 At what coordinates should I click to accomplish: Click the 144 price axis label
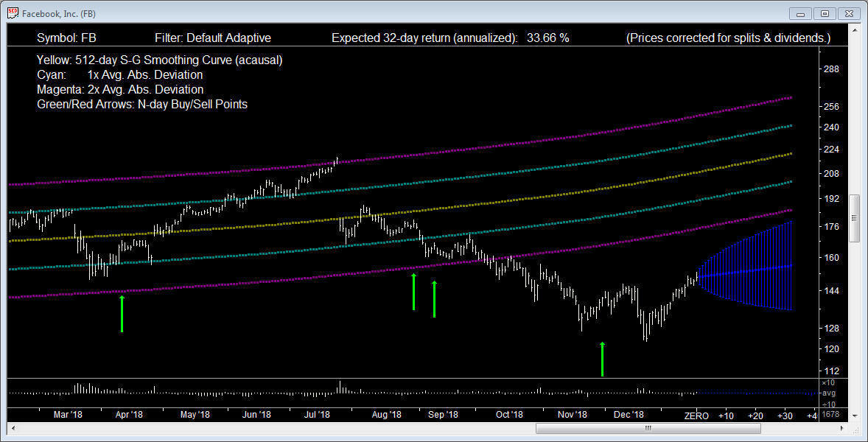[x=831, y=290]
